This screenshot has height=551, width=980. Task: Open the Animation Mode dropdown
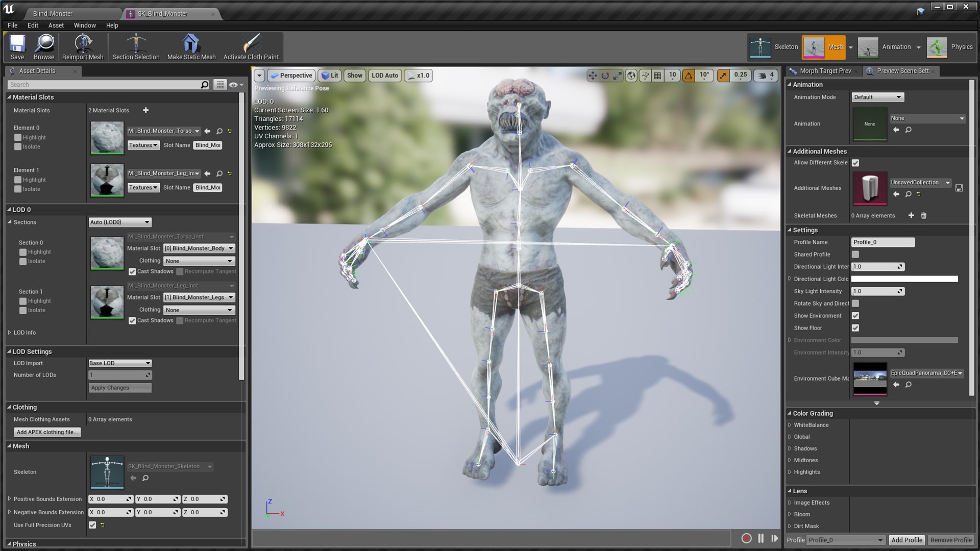pyautogui.click(x=877, y=97)
